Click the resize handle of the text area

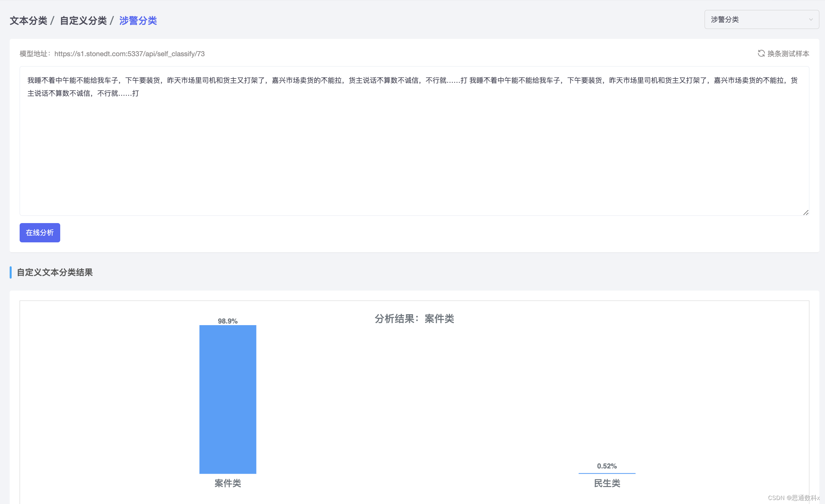(806, 212)
